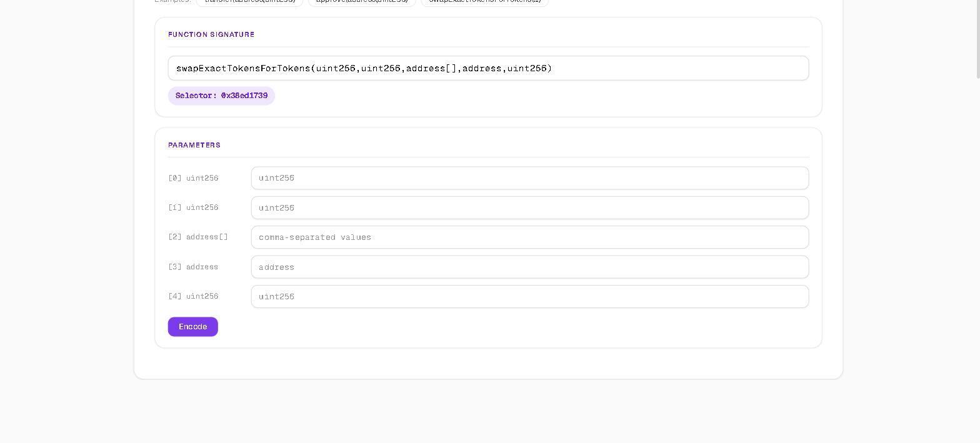980x443 pixels.
Task: Click the [4] uint256 label
Action: pos(193,296)
